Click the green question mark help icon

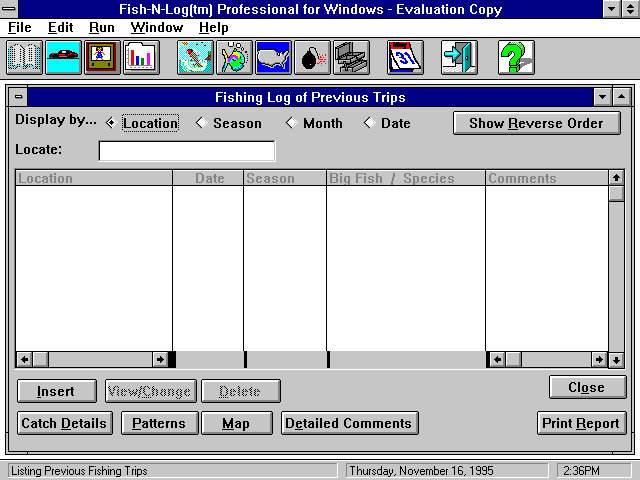[x=514, y=58]
